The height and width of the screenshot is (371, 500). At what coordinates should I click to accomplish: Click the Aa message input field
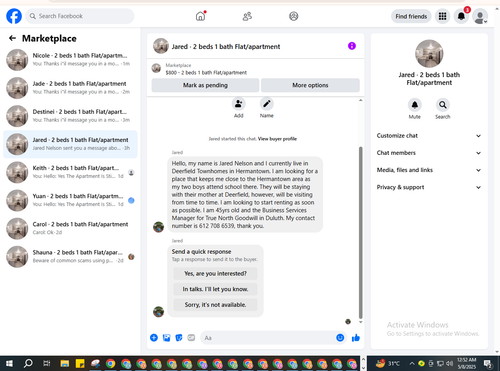[x=269, y=338]
